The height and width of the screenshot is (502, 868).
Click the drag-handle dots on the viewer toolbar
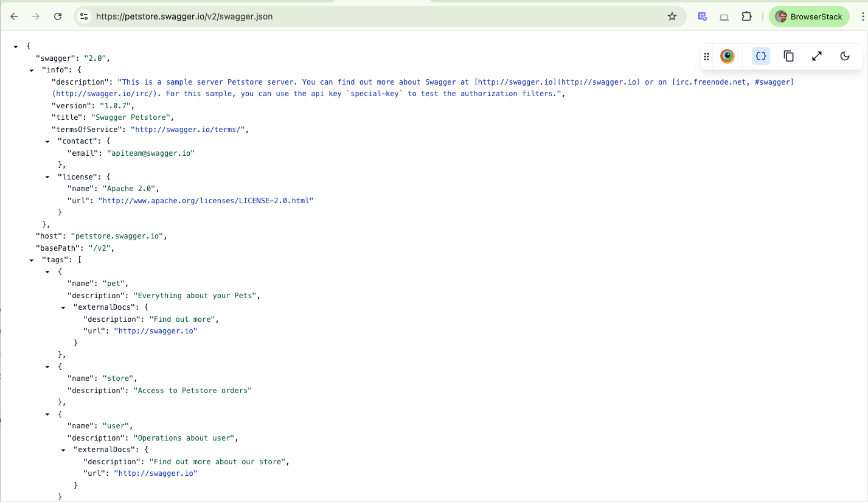[x=706, y=55]
